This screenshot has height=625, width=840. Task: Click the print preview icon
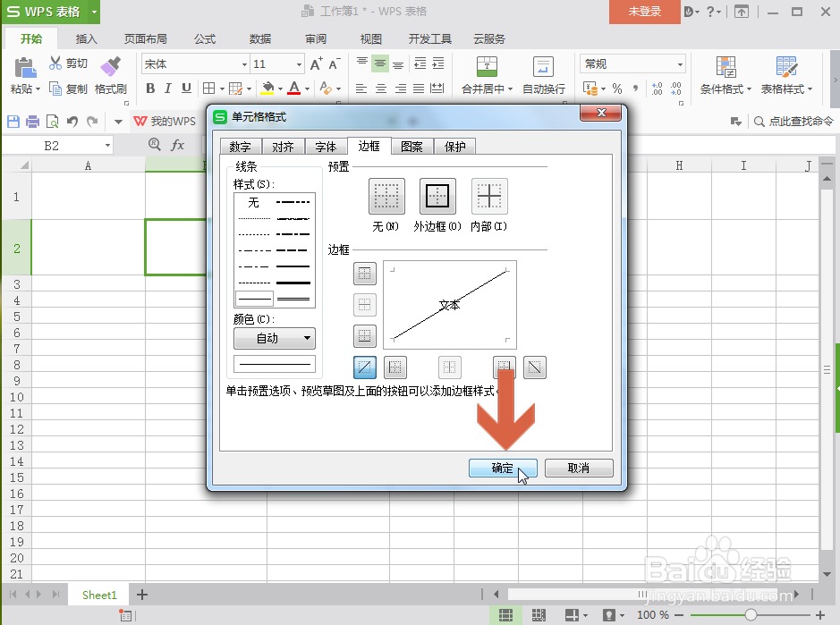(x=53, y=122)
